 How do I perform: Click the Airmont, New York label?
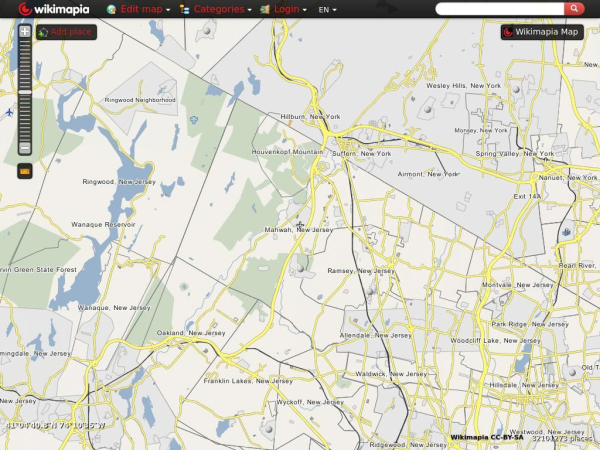click(x=428, y=174)
